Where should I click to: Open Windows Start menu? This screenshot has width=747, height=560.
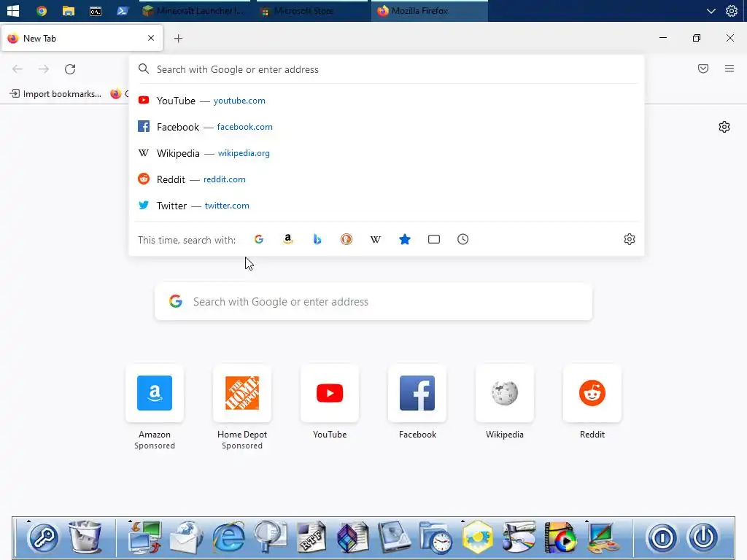(13, 10)
